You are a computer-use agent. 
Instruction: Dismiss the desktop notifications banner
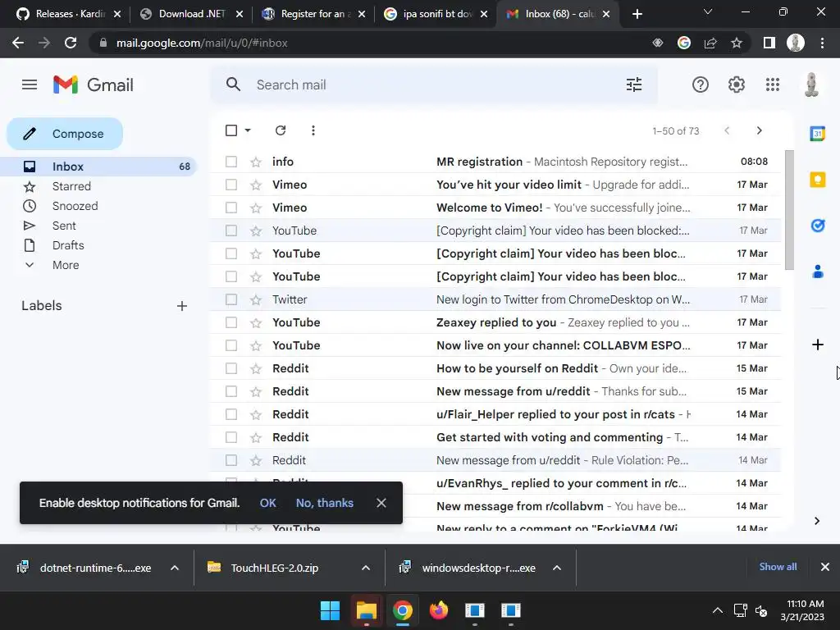click(x=381, y=503)
